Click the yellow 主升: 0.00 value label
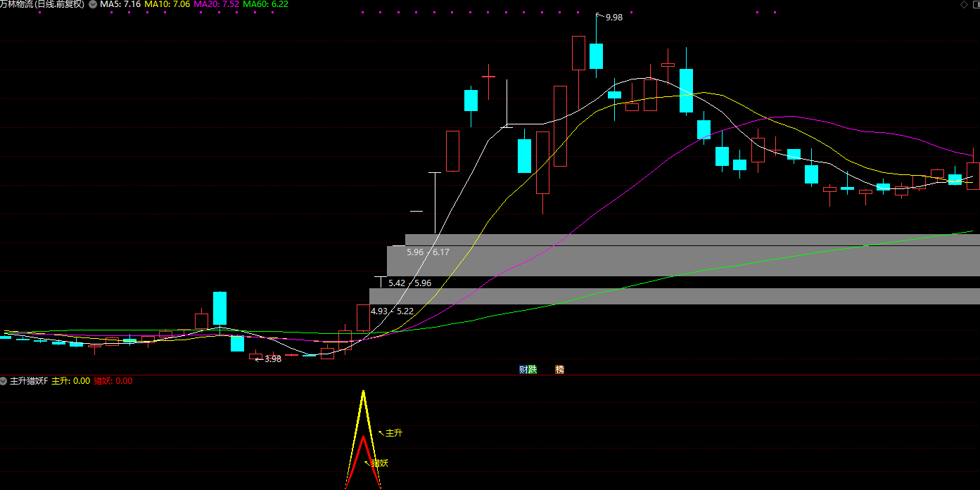 coord(71,381)
